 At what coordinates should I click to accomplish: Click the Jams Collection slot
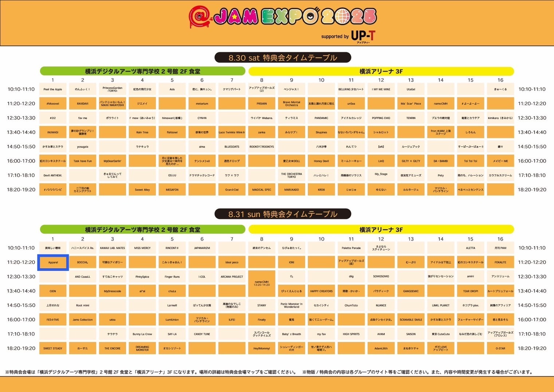tap(83, 320)
